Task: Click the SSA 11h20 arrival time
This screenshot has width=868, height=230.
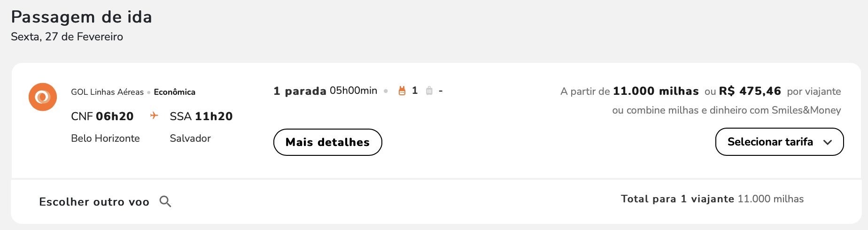Action: click(201, 116)
